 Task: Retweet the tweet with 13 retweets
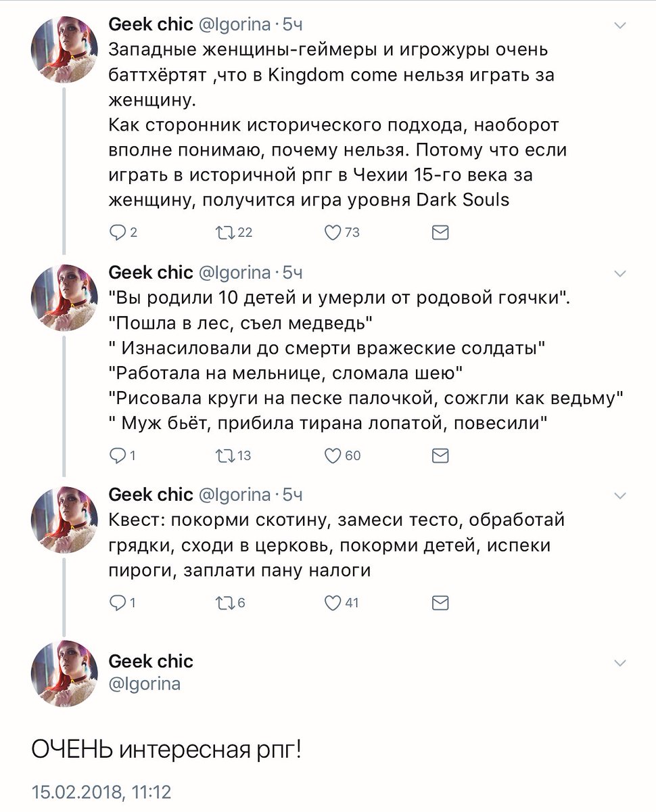[x=221, y=455]
